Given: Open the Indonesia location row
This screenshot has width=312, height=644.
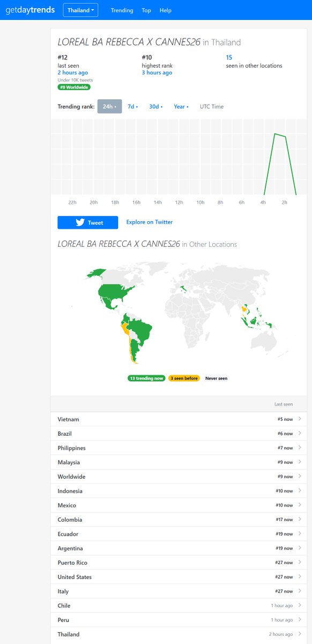Looking at the screenshot, I should coord(179,491).
